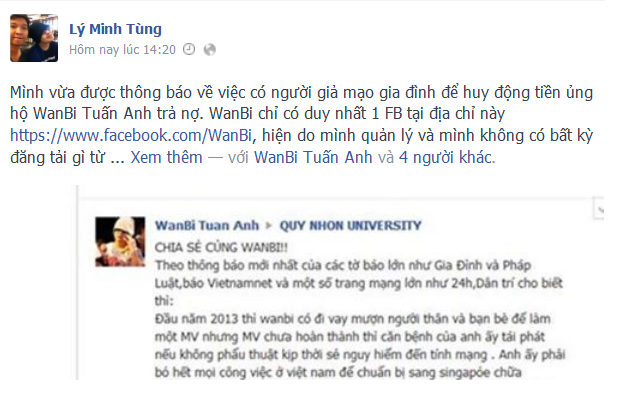
Task: Click the paragraph starting Đầu năm 2013
Action: (x=360, y=345)
